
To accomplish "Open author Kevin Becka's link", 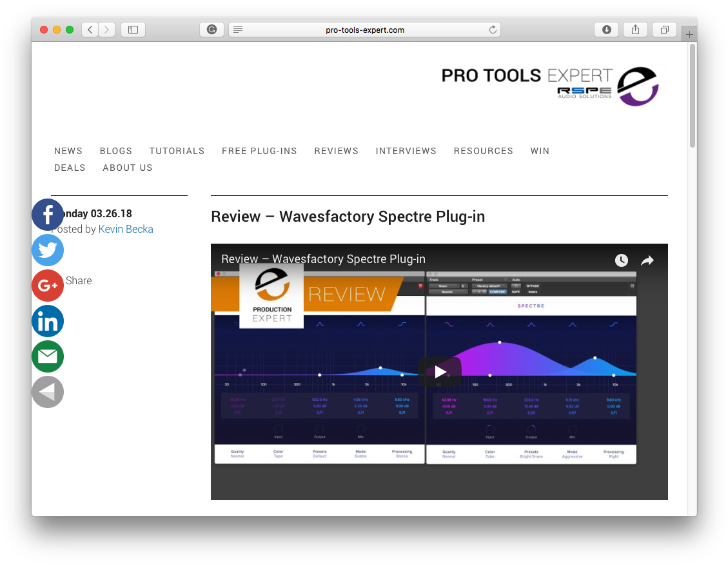I will tap(126, 229).
